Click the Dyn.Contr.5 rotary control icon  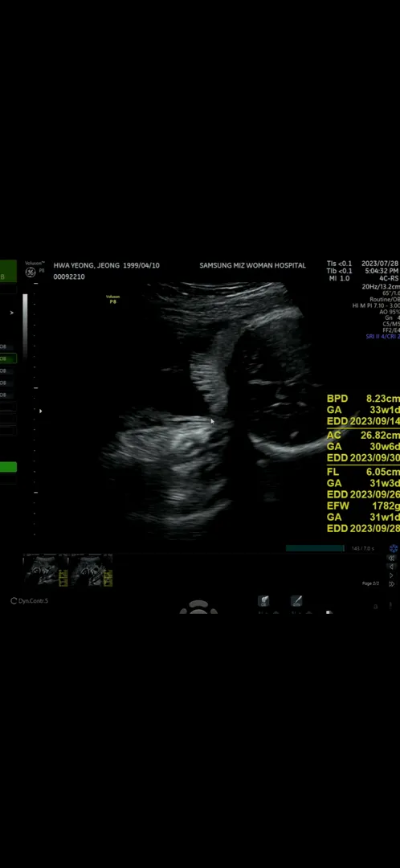[x=14, y=600]
